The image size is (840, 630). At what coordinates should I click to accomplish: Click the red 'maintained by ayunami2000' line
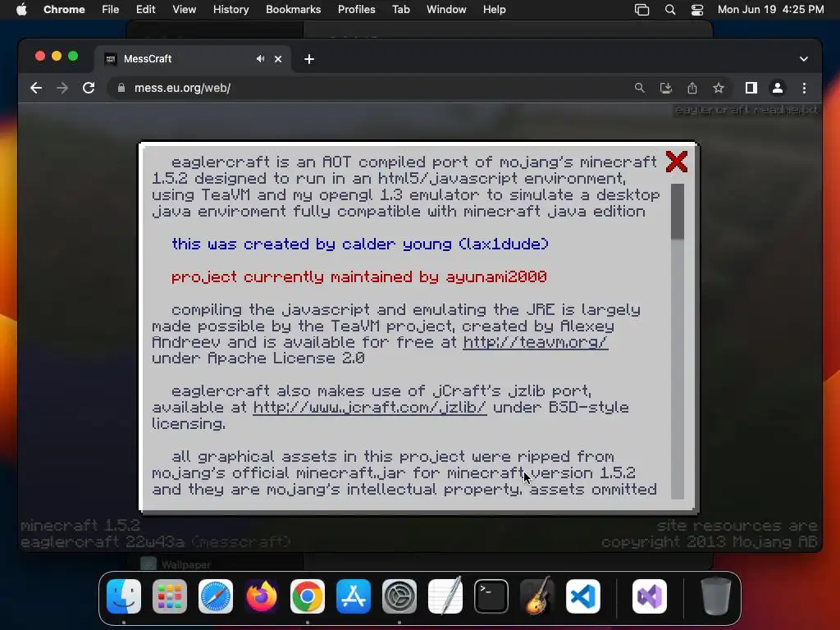pyautogui.click(x=359, y=277)
